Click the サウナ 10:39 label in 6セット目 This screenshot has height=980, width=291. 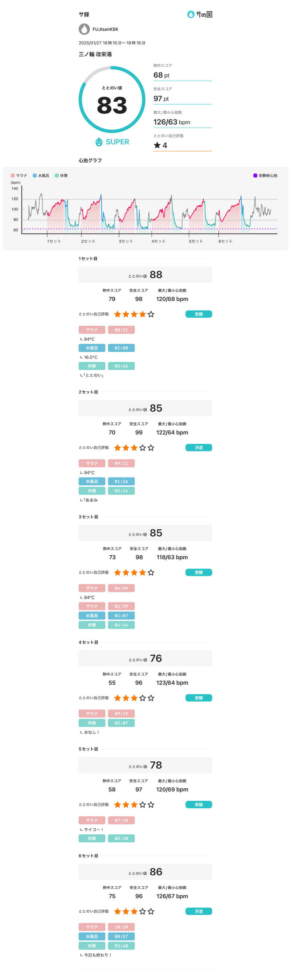click(x=92, y=927)
